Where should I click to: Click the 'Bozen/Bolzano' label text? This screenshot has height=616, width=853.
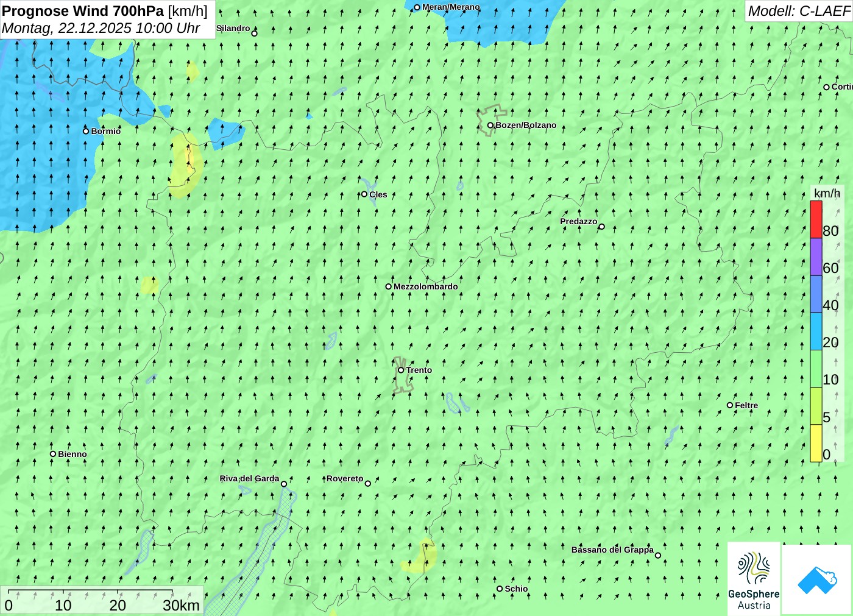coord(526,125)
